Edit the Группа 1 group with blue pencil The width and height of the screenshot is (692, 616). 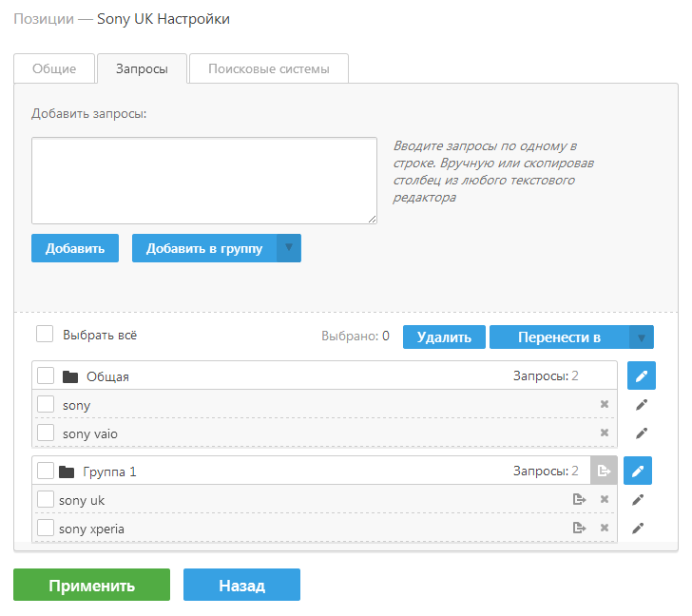click(637, 471)
